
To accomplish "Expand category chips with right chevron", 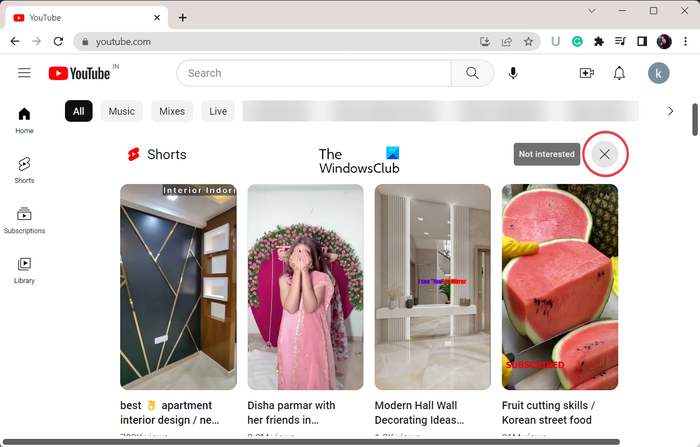I will point(671,111).
